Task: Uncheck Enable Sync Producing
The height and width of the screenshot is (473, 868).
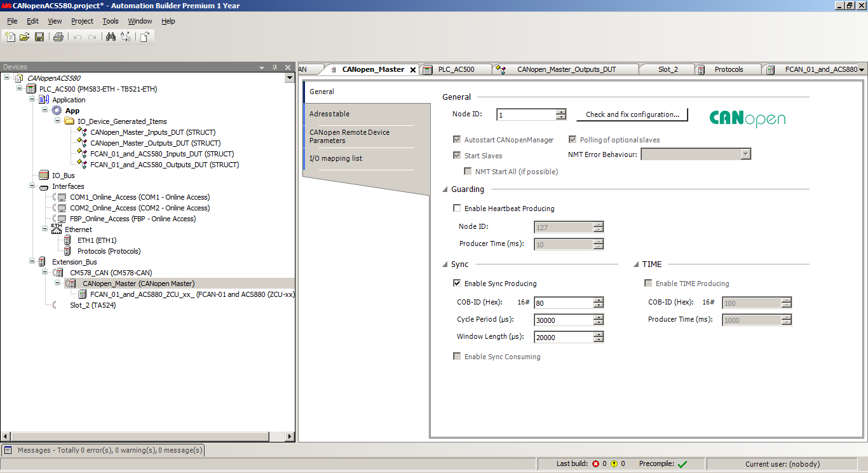Action: 457,284
